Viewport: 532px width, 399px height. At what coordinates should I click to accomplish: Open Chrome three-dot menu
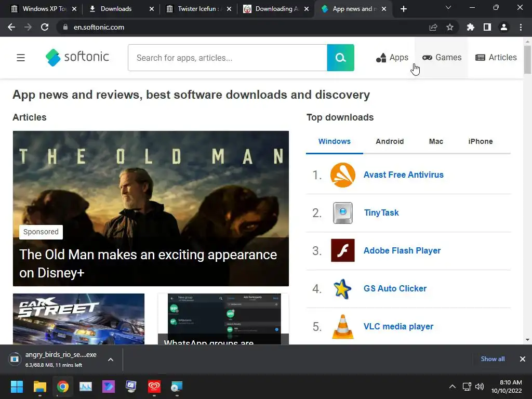521,27
